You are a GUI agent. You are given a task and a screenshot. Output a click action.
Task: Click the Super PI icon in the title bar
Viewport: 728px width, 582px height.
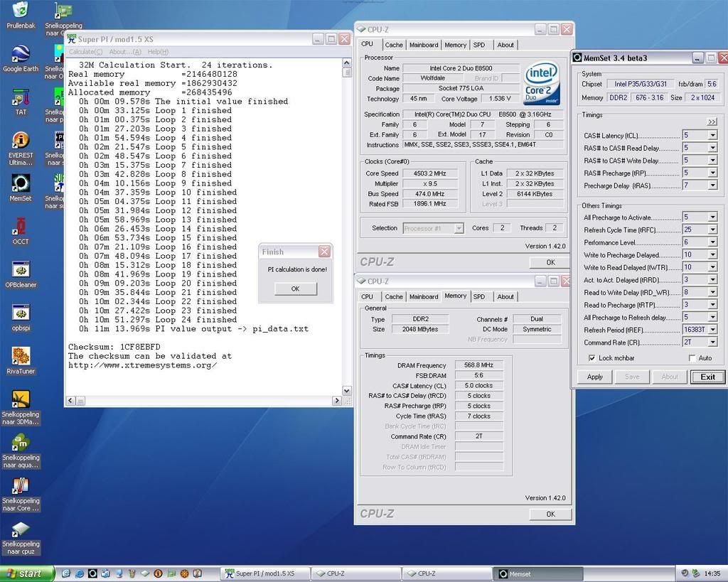[x=72, y=39]
